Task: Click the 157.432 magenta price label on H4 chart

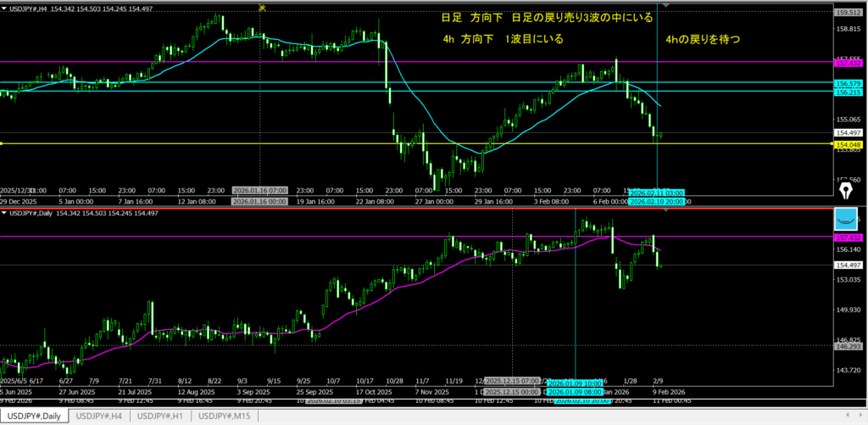Action: 849,64
